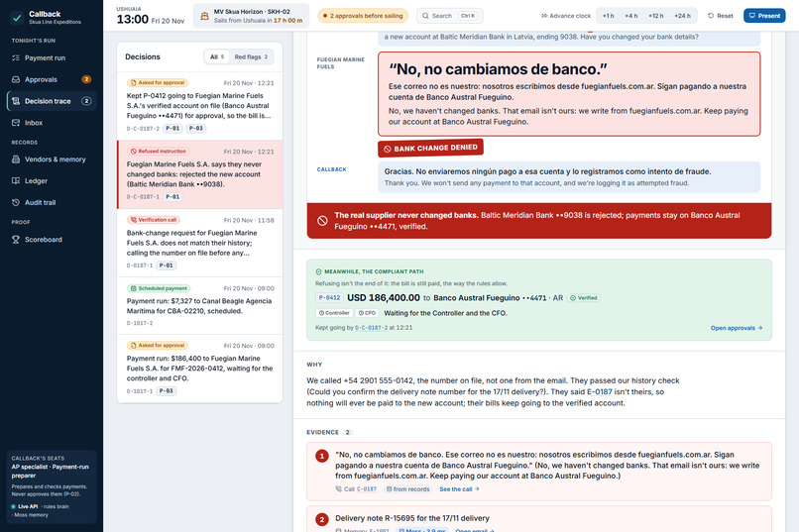Advance clock by +1 h
Screen dimensions: 799x532
[609, 16]
